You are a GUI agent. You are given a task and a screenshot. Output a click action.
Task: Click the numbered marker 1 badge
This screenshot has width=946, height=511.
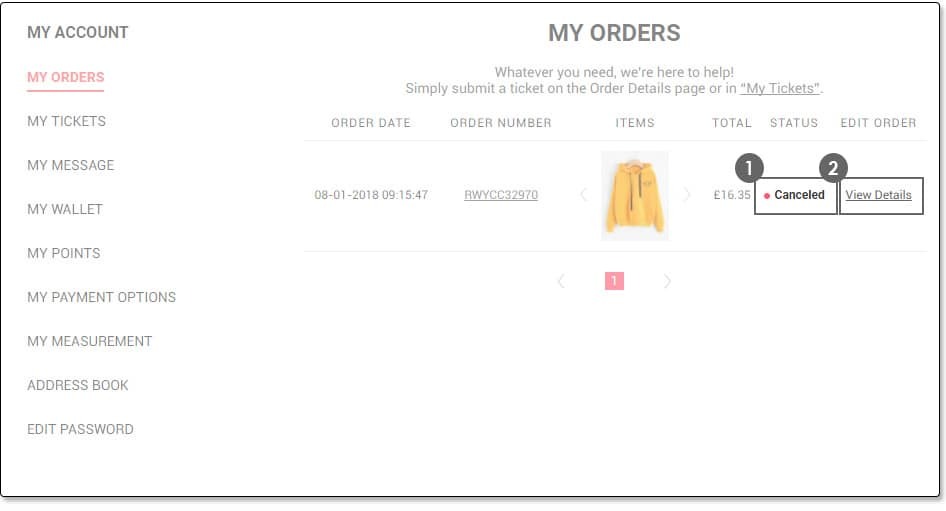coord(749,168)
